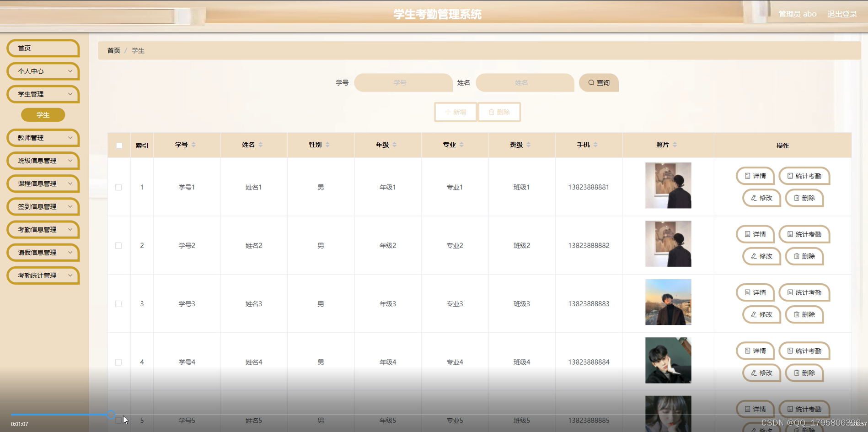Open the photo thumbnail of 姓名1
Screen dimensions: 868x432
pyautogui.click(x=668, y=185)
